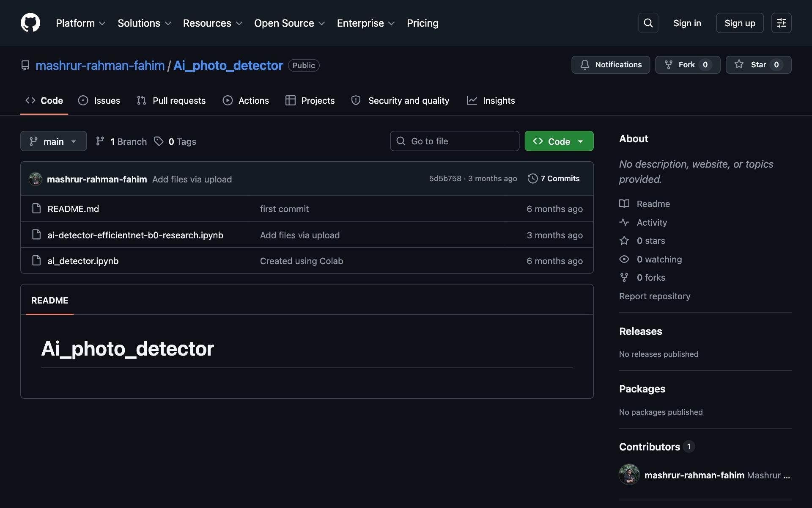The image size is (812, 508).
Task: Open 'Created using Colab' commit message
Action: coord(302,261)
